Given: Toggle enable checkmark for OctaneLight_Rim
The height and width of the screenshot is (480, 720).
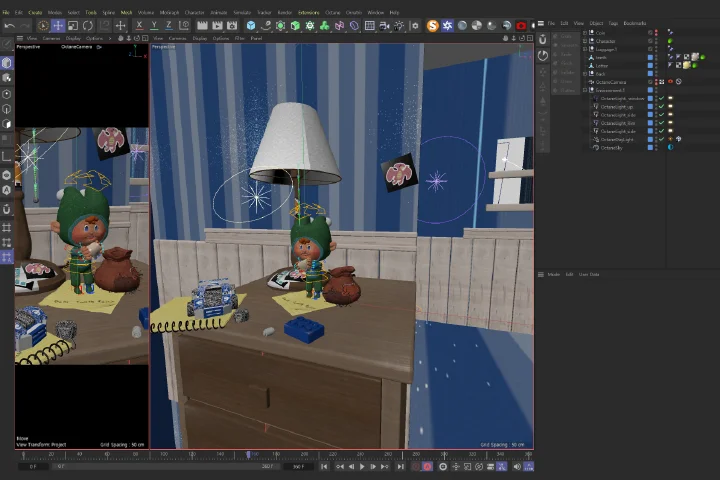Looking at the screenshot, I should pyautogui.click(x=661, y=123).
